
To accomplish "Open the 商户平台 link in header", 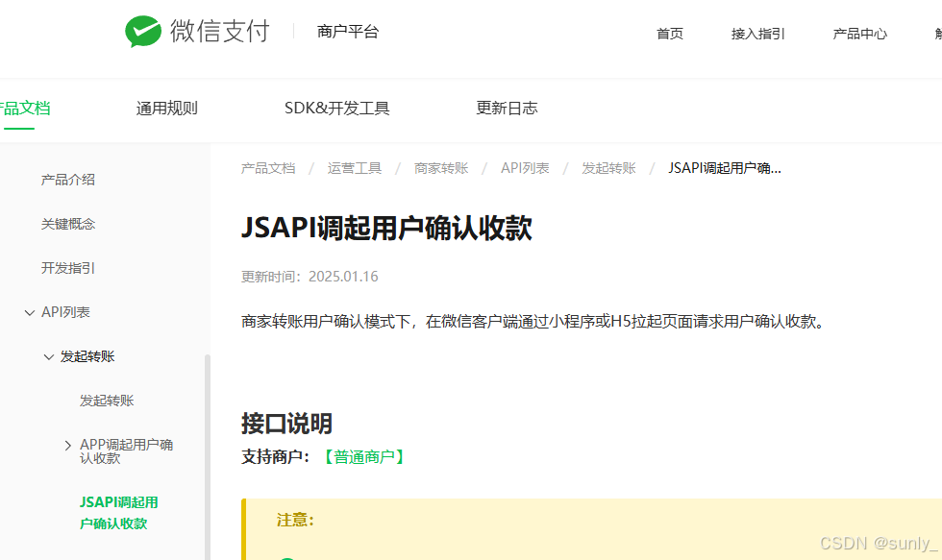I will click(348, 31).
